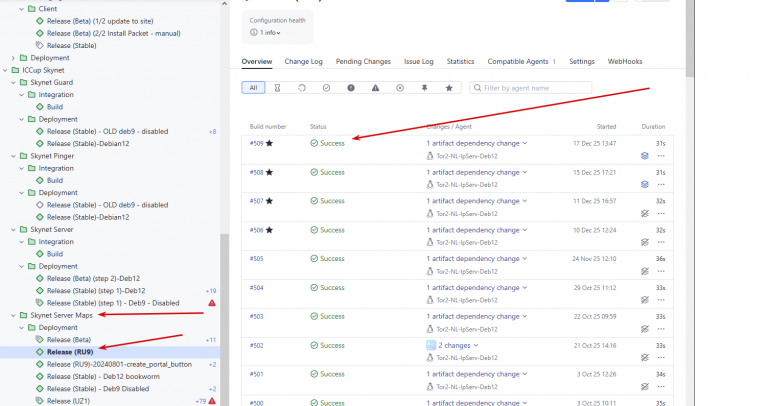Toggle favorite star on build #509
The width and height of the screenshot is (768, 406).
pyautogui.click(x=269, y=143)
